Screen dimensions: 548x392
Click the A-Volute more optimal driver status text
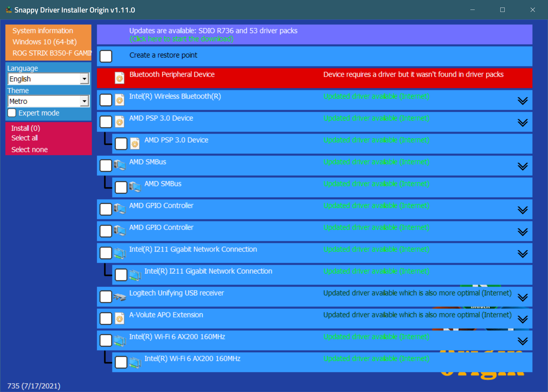[417, 315]
